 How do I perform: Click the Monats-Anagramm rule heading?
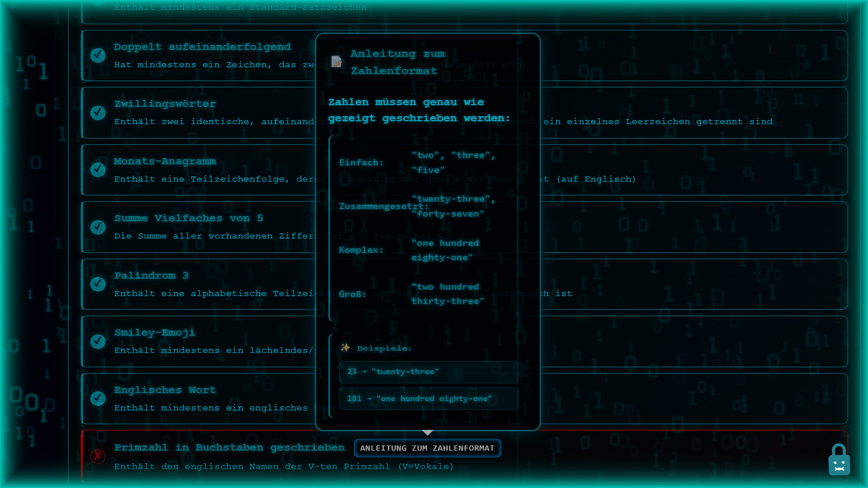tap(165, 161)
